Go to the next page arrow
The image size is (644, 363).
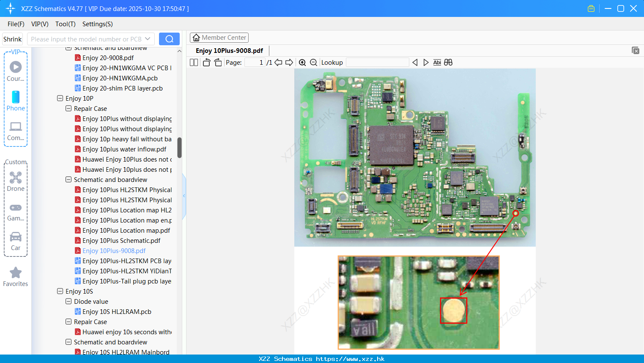point(289,63)
